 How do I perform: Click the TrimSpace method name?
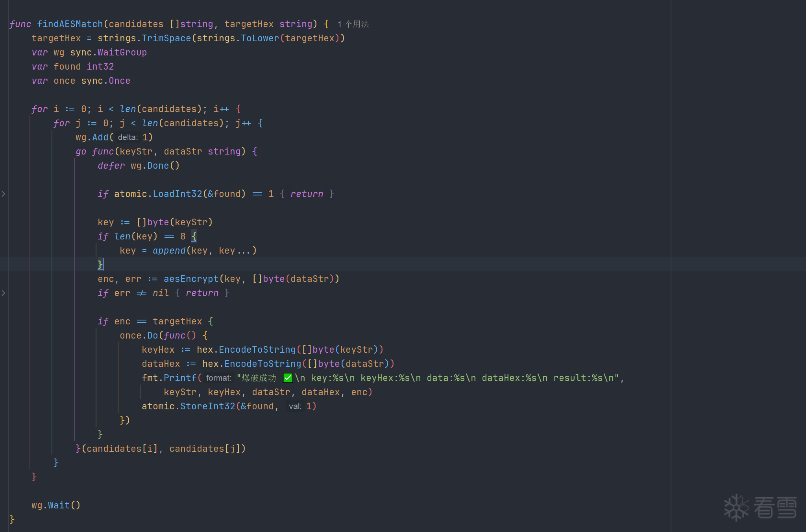pyautogui.click(x=166, y=38)
